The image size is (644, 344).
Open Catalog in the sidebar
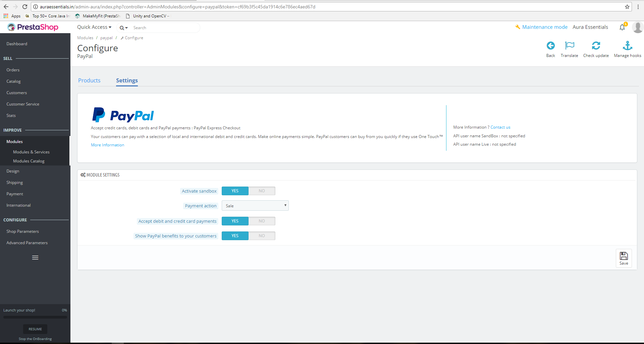click(x=13, y=81)
